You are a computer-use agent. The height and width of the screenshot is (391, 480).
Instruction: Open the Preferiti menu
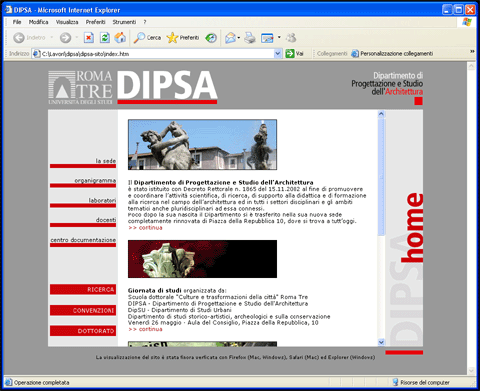point(95,22)
